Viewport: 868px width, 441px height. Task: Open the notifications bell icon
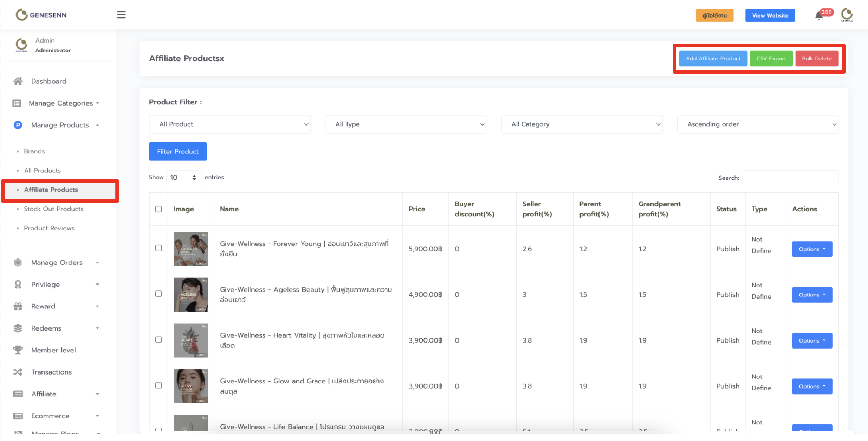tap(819, 16)
